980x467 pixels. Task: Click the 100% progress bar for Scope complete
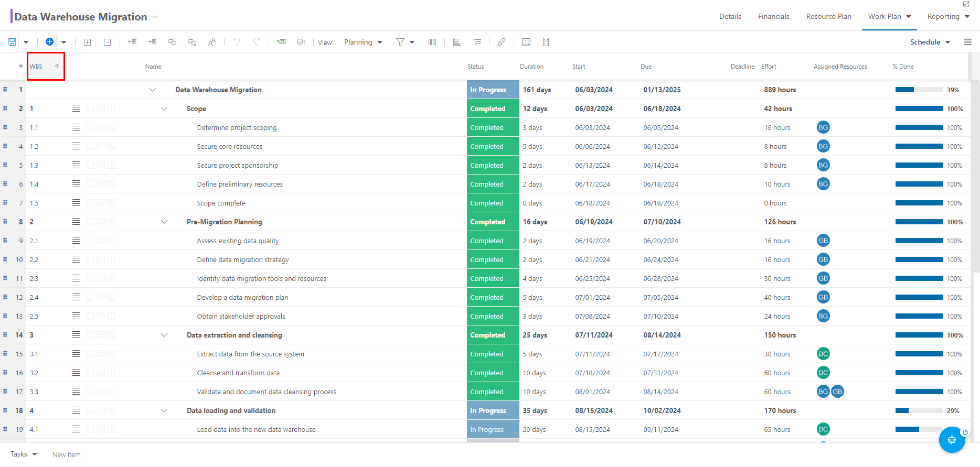[919, 203]
